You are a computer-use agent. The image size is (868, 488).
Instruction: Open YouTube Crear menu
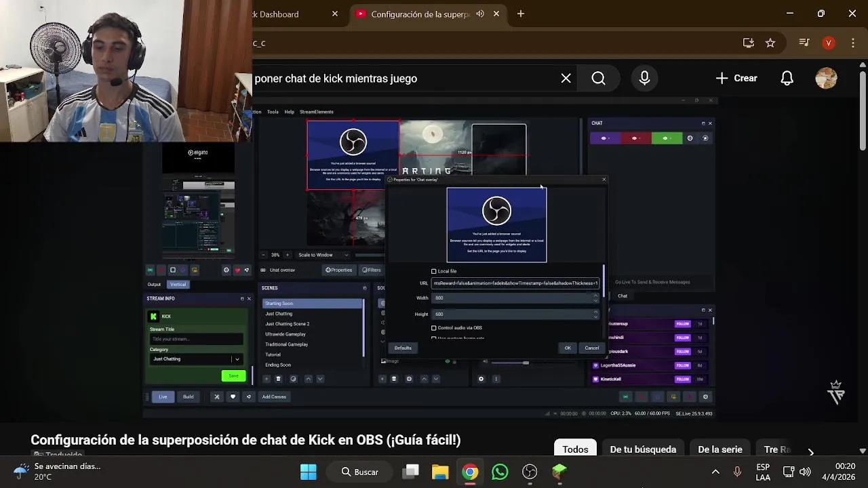point(736,79)
